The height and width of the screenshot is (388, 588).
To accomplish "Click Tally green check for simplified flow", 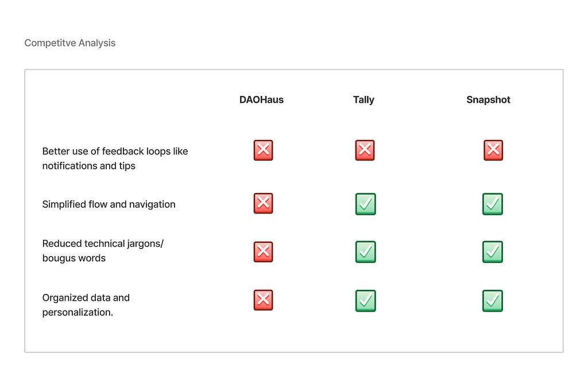I will click(366, 204).
